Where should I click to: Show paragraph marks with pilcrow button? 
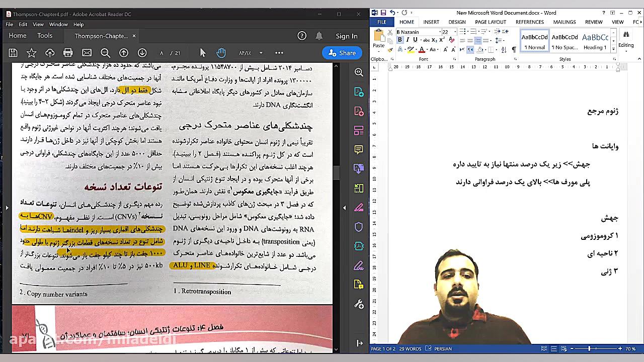coord(514,49)
